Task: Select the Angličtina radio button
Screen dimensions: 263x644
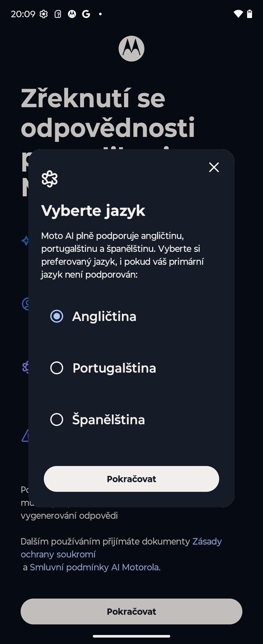Action: pyautogui.click(x=57, y=316)
